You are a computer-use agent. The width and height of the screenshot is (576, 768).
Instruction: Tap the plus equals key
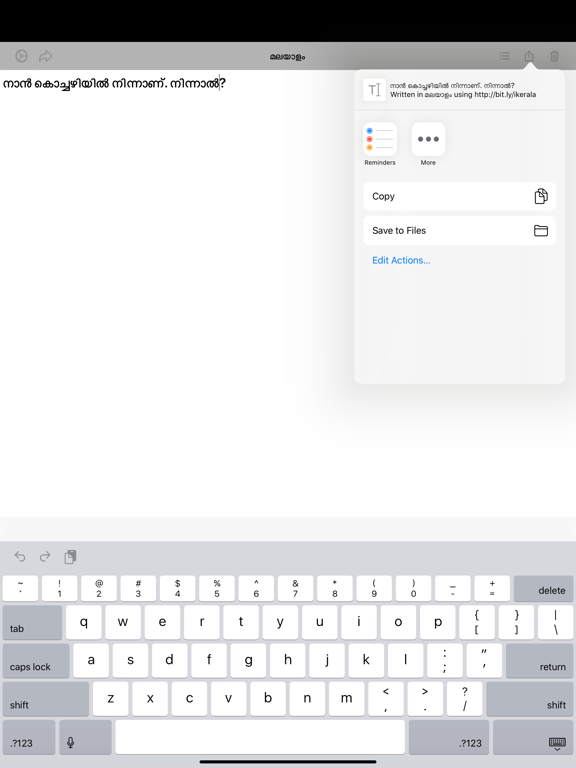(492, 588)
